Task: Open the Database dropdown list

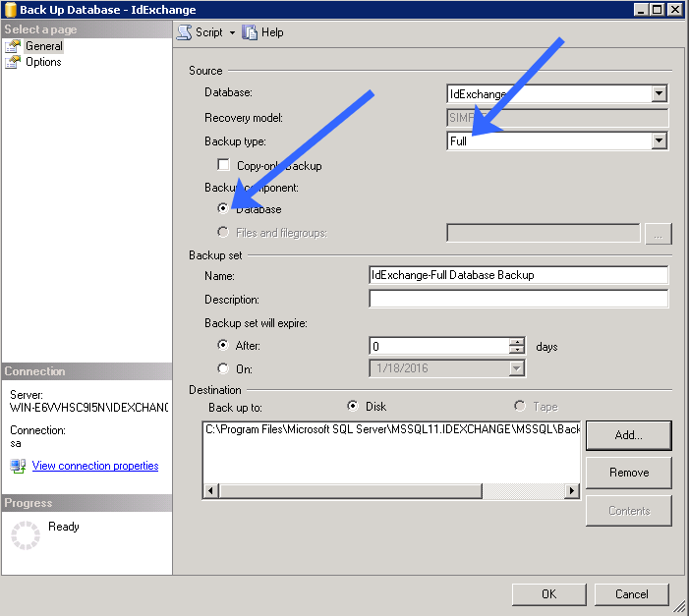Action: coord(659,93)
